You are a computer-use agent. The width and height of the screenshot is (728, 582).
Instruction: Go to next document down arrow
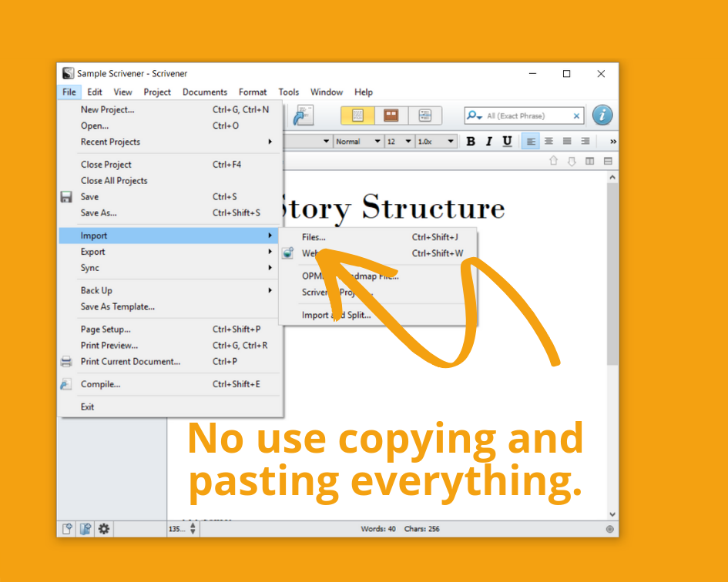click(572, 161)
